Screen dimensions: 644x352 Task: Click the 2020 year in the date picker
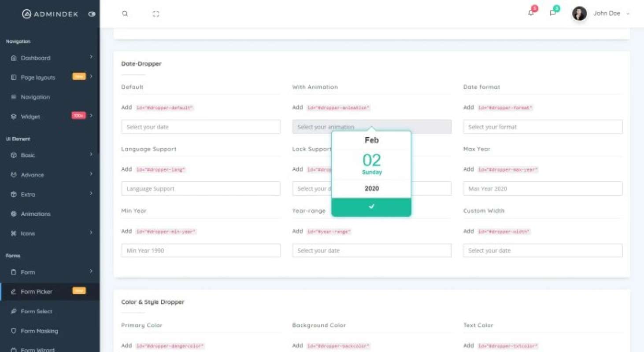coord(371,188)
